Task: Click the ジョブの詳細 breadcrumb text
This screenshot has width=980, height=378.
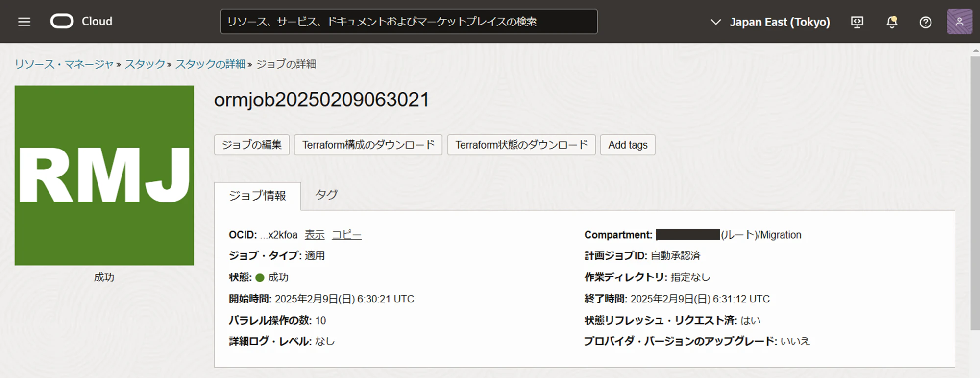Action: 286,64
